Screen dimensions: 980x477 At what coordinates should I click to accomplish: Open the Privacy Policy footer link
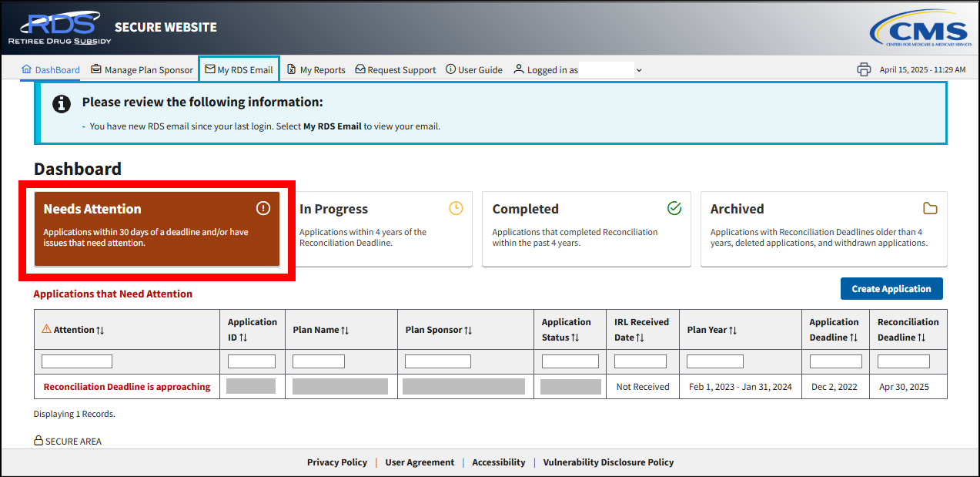(x=336, y=462)
